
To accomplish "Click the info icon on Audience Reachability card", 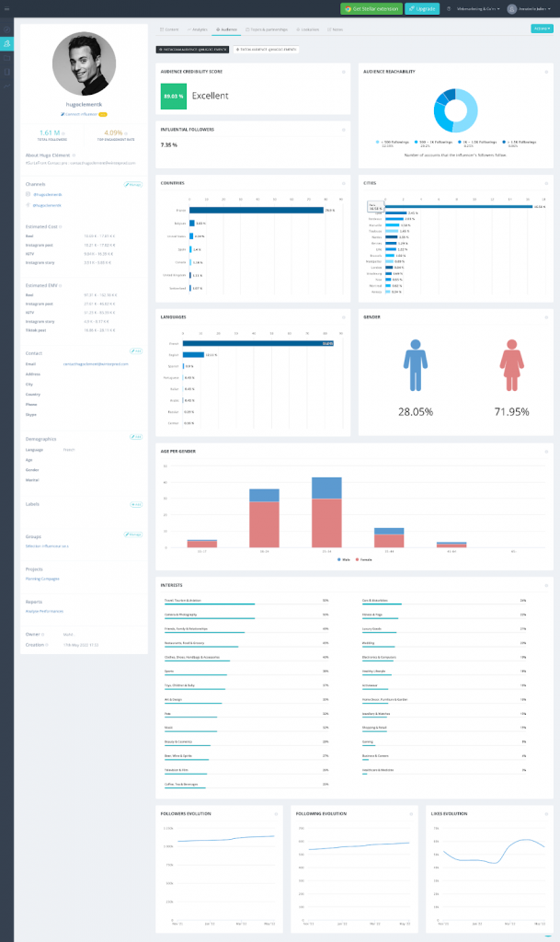I will [548, 71].
